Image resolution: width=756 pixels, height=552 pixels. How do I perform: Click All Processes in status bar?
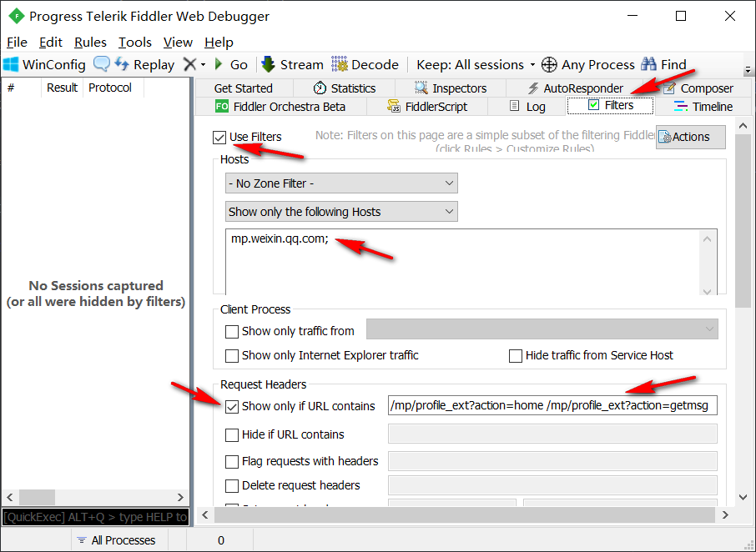[123, 540]
